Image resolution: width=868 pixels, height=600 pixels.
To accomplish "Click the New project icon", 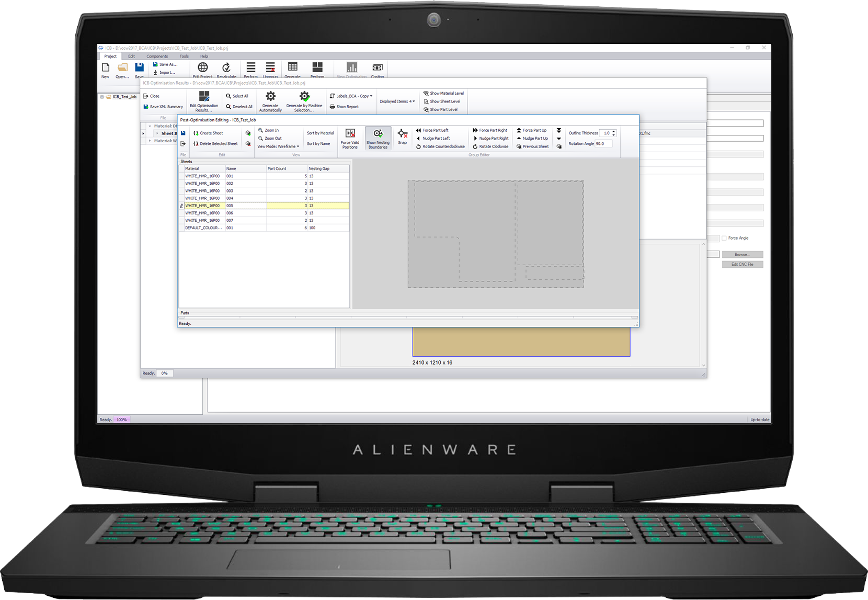I will point(106,68).
